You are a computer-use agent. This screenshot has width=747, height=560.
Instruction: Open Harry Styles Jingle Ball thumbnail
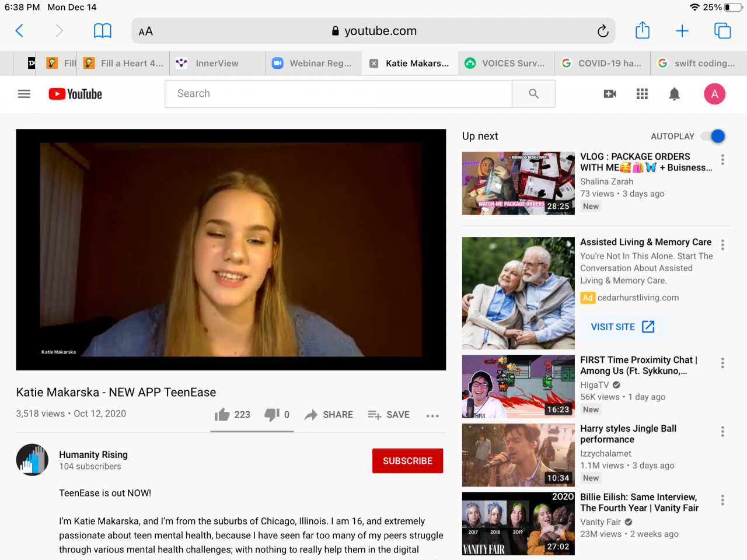pyautogui.click(x=518, y=455)
